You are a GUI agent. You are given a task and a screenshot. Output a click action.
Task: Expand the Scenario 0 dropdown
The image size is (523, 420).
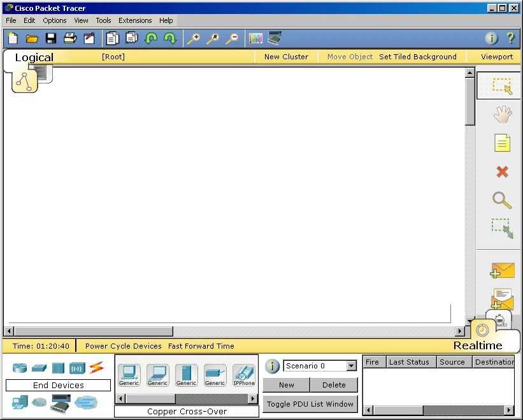click(x=351, y=366)
